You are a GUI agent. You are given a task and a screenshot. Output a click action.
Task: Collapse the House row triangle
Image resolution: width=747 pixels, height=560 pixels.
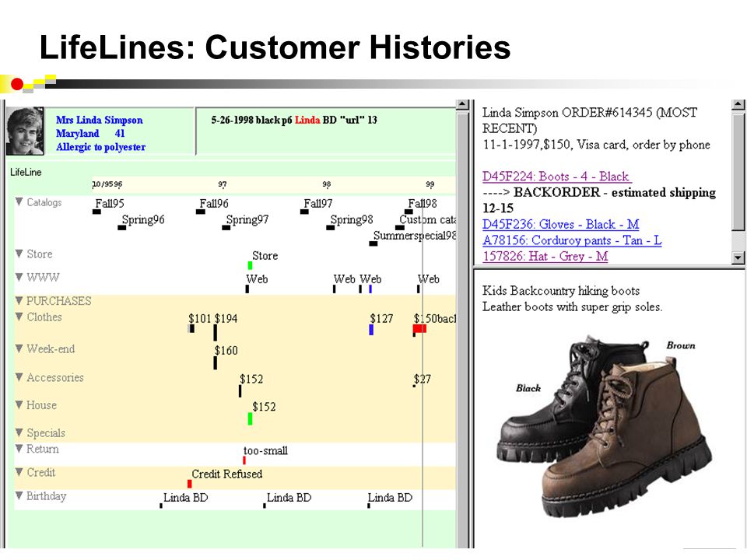[19, 404]
